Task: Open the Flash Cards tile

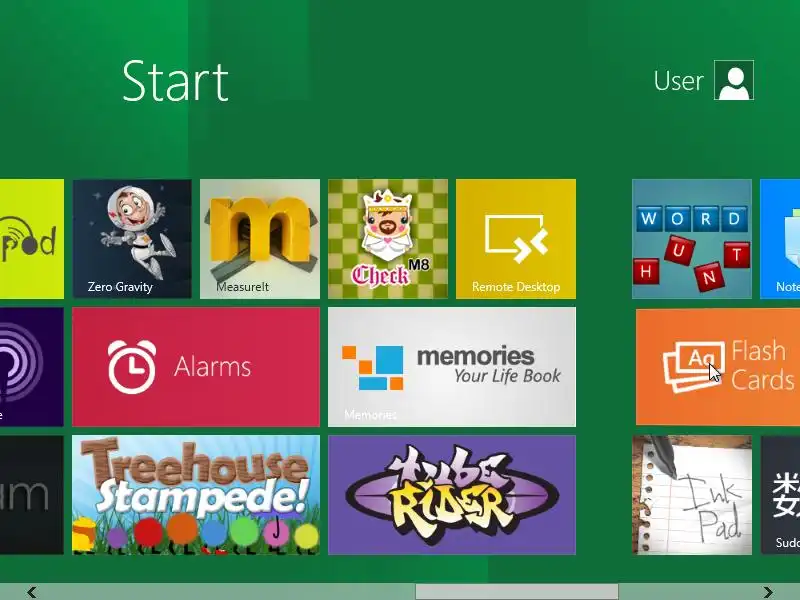Action: (718, 367)
